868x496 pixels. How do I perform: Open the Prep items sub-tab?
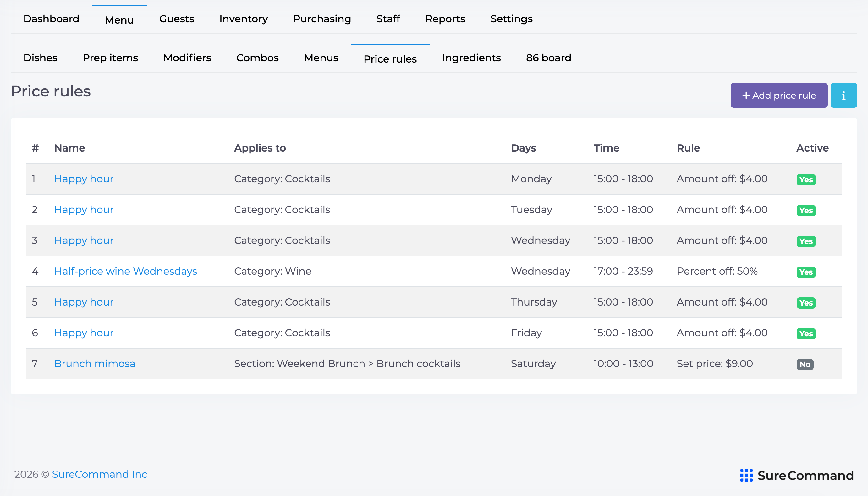click(x=110, y=58)
